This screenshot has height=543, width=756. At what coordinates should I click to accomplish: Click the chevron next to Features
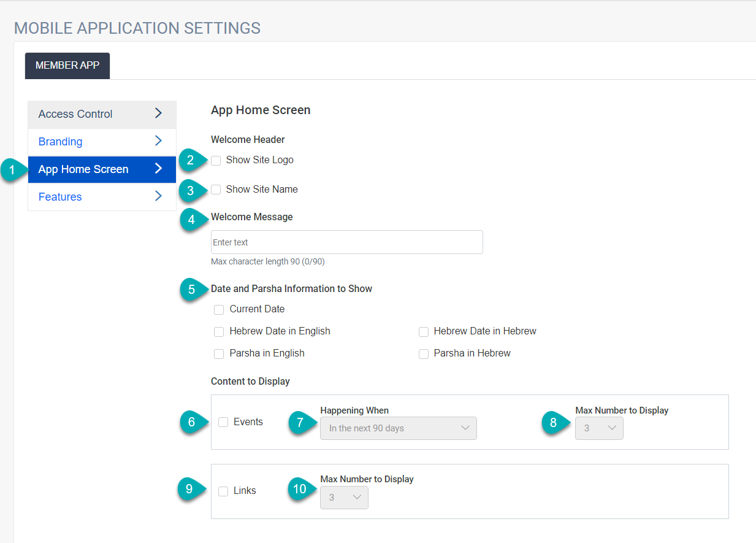[x=159, y=197]
